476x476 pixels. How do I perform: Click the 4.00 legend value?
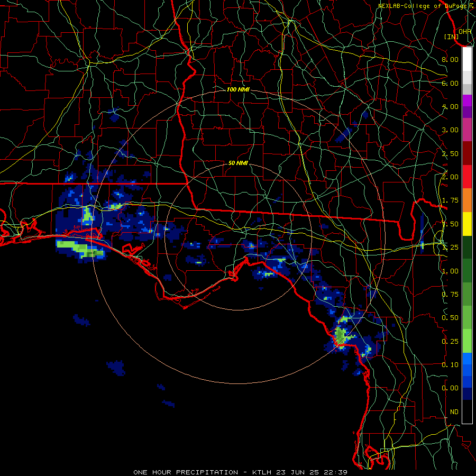[450, 106]
